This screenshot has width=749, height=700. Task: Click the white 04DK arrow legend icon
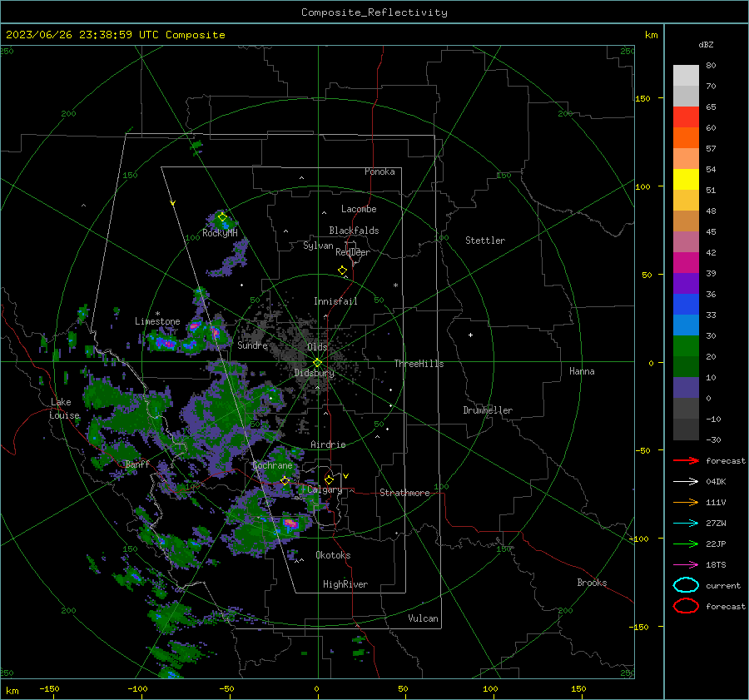pyautogui.click(x=686, y=482)
